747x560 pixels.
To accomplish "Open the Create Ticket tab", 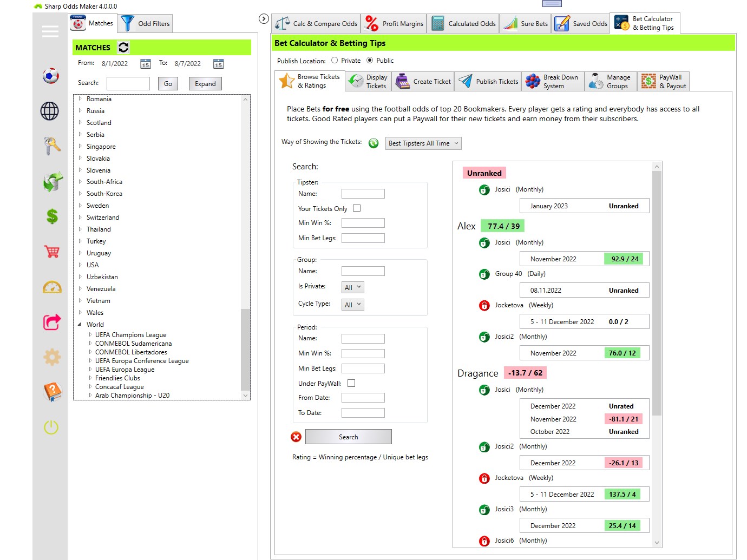I will click(423, 82).
